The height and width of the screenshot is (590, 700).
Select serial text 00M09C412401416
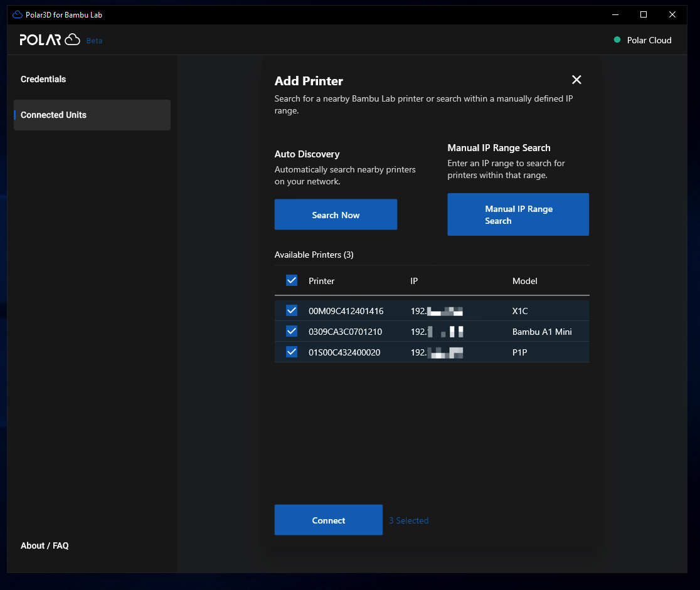click(x=346, y=311)
